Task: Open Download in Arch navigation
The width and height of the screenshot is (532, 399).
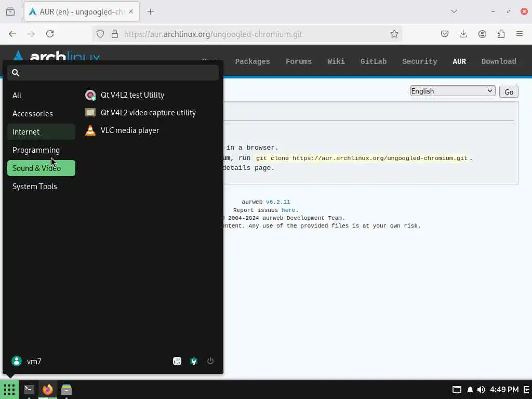Action: point(499,61)
